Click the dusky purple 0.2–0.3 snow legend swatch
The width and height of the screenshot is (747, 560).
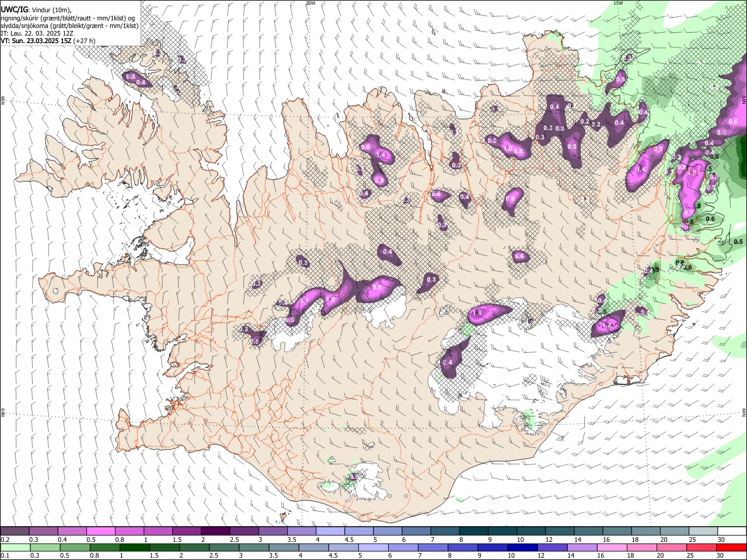click(x=15, y=531)
